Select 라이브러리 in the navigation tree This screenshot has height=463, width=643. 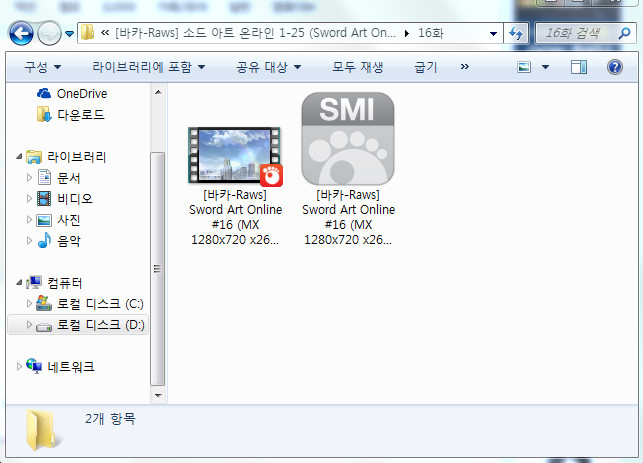77,157
